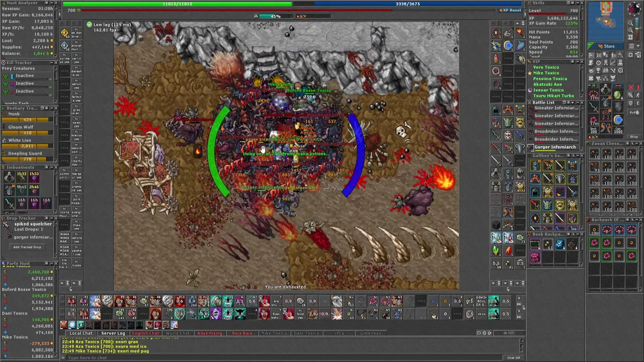Open the World Chat tab
The image size is (644, 362).
tap(178, 333)
